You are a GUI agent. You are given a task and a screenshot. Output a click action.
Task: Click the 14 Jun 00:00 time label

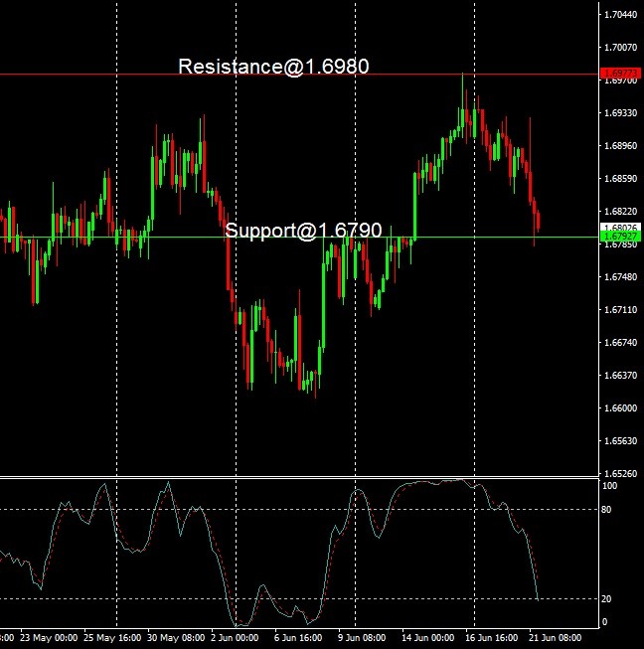pyautogui.click(x=427, y=637)
